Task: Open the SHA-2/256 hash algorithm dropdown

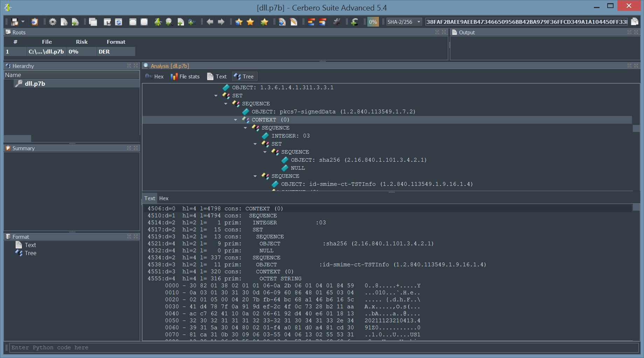Action: [x=404, y=22]
